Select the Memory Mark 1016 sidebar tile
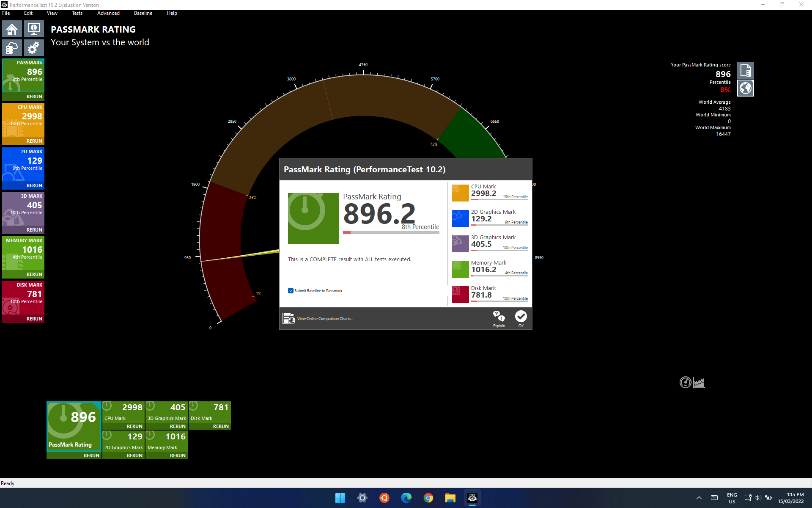 23,253
